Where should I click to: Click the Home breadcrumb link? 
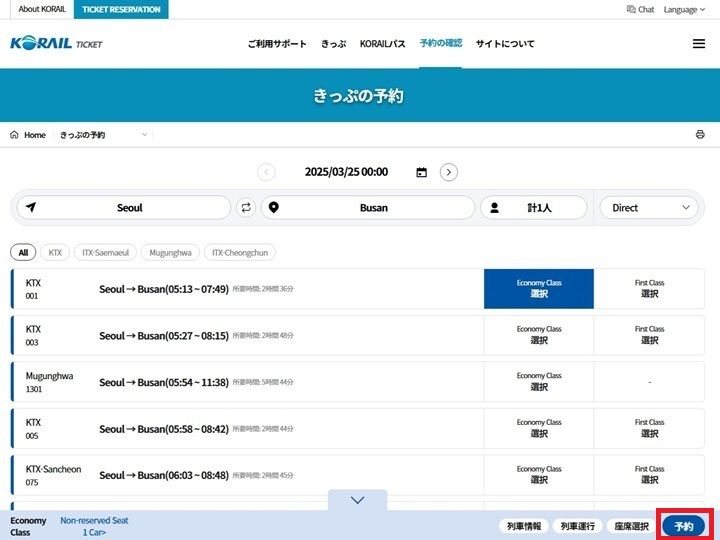(x=35, y=135)
